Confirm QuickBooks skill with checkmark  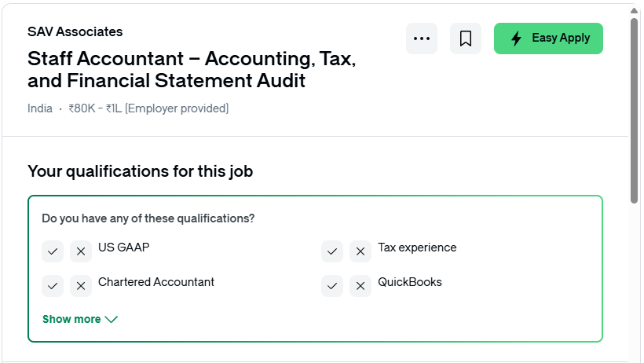pos(332,286)
